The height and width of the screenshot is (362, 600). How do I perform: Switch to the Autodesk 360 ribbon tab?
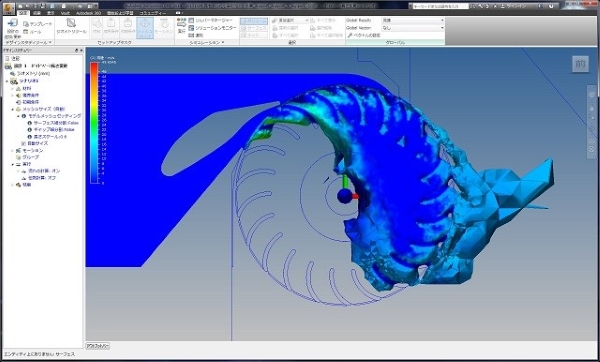(88, 13)
